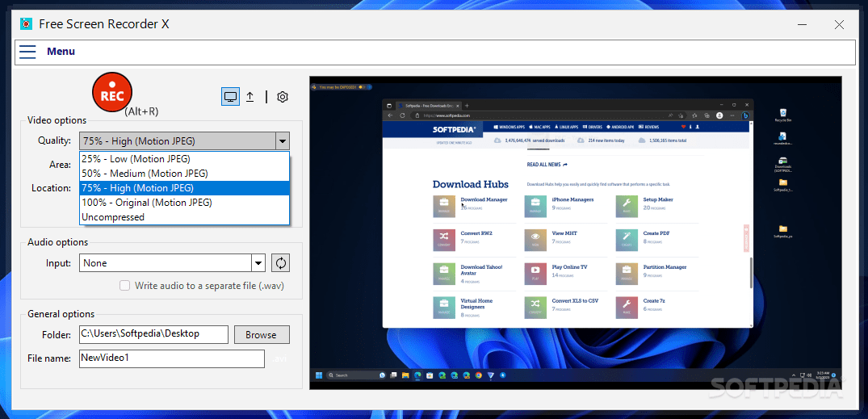Collapse the Quality dropdown arrow
Image resolution: width=868 pixels, height=419 pixels.
[283, 141]
